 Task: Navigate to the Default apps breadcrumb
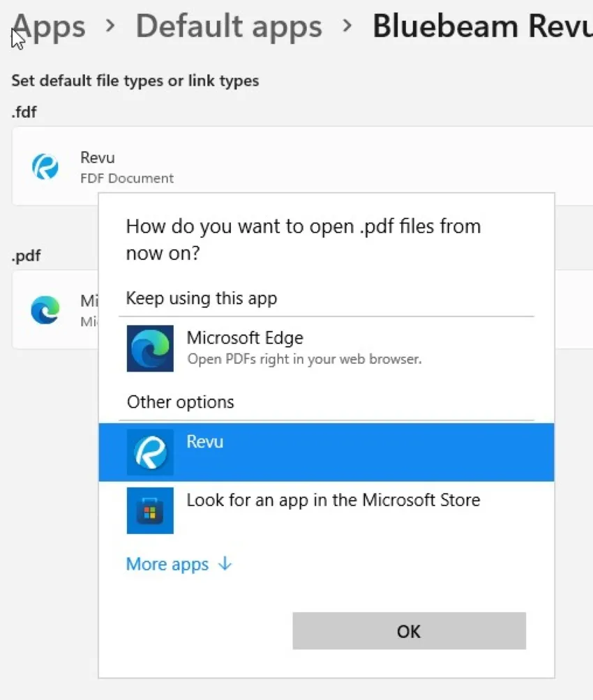(x=229, y=26)
